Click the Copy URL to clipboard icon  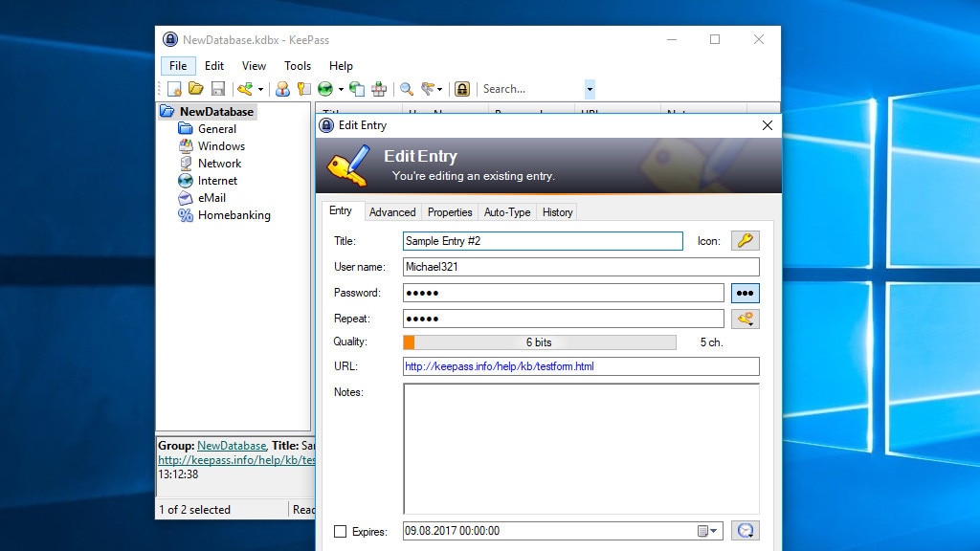(x=357, y=89)
